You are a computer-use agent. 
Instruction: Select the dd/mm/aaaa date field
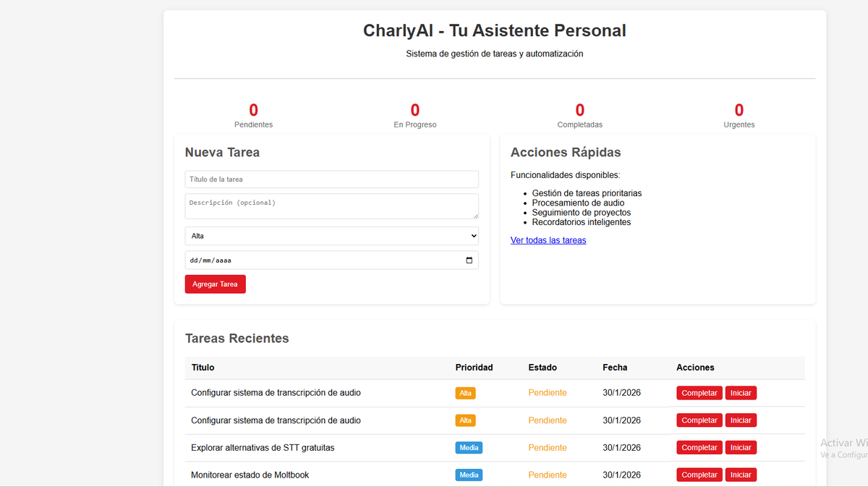point(331,261)
